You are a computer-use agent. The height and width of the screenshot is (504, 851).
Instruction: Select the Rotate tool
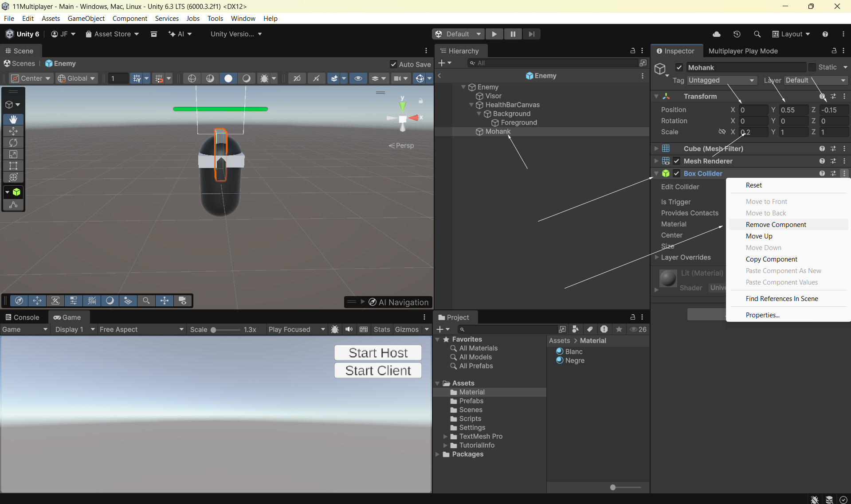[13, 143]
